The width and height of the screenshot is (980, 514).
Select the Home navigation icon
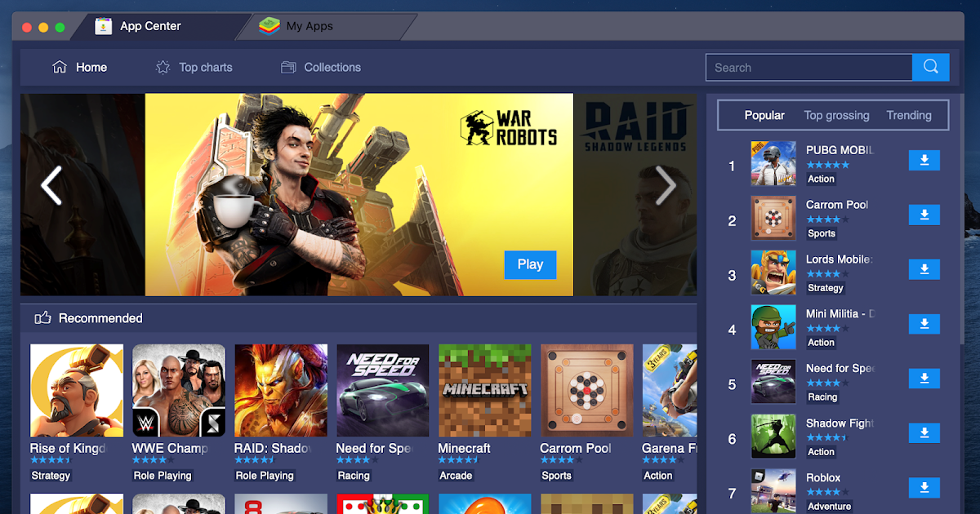point(60,67)
